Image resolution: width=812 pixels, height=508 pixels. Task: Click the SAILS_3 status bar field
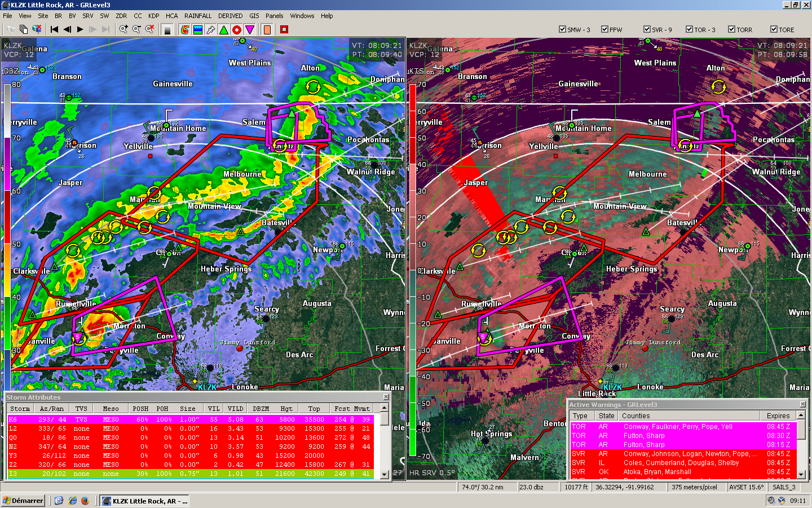point(784,487)
